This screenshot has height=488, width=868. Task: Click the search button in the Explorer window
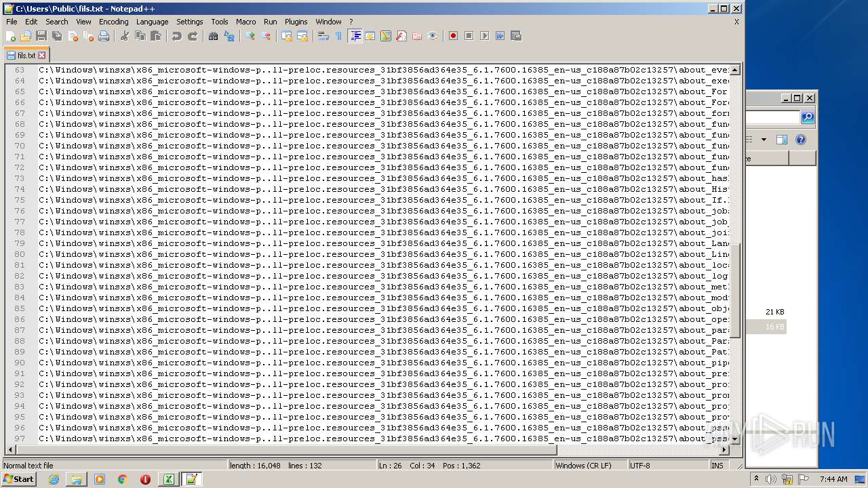807,117
